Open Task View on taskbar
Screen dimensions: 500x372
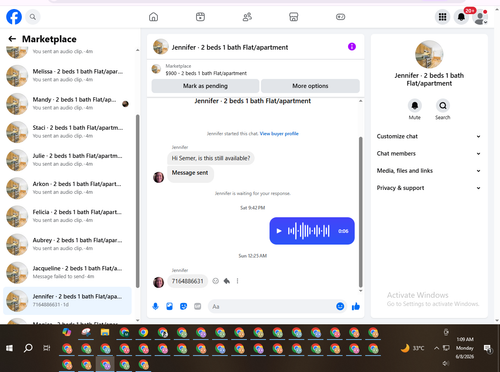(47, 348)
